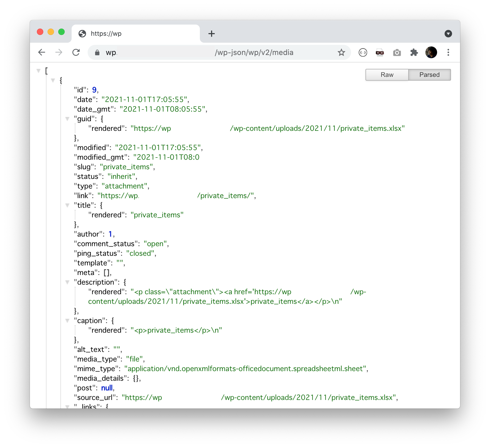Click the id value 9

94,90
